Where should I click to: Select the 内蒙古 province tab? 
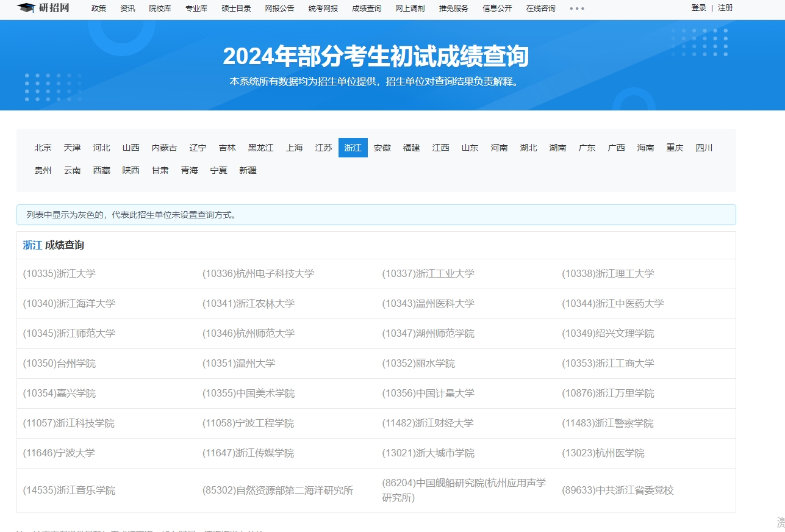click(x=165, y=148)
